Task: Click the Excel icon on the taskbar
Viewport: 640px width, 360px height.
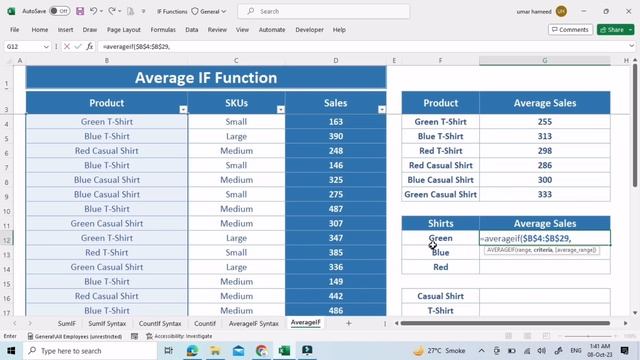Action: (284, 351)
